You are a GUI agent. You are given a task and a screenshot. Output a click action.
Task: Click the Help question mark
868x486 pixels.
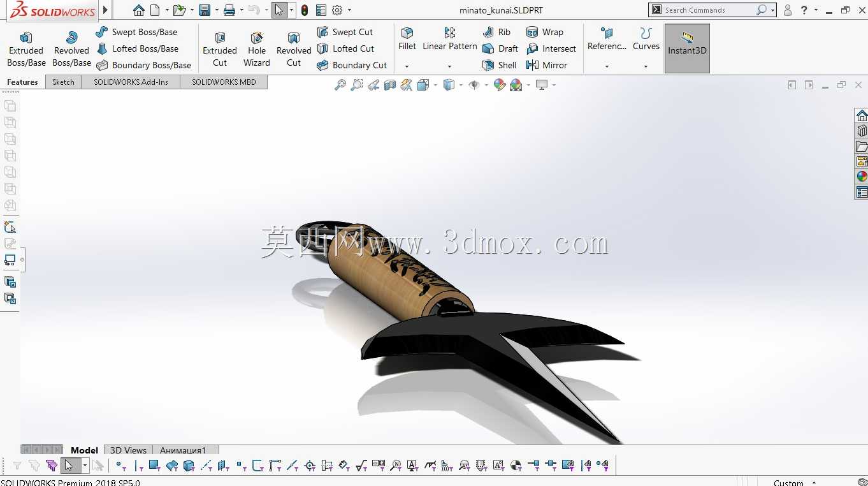click(804, 10)
